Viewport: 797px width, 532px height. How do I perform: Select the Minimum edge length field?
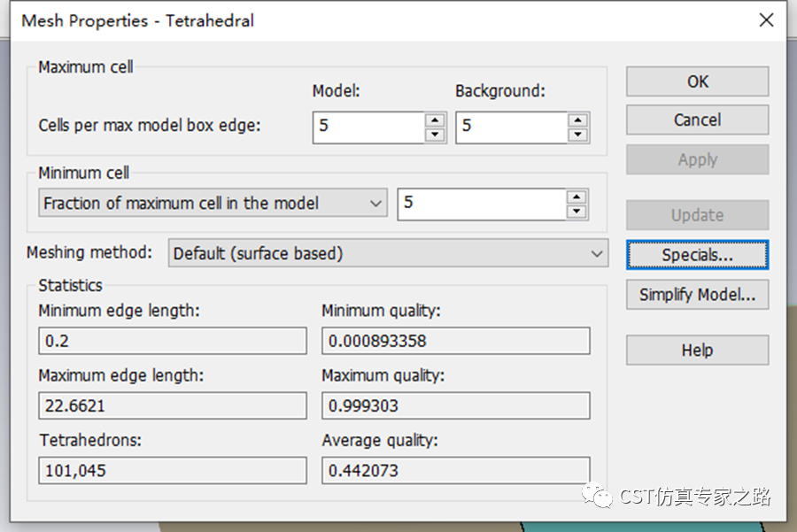click(173, 341)
